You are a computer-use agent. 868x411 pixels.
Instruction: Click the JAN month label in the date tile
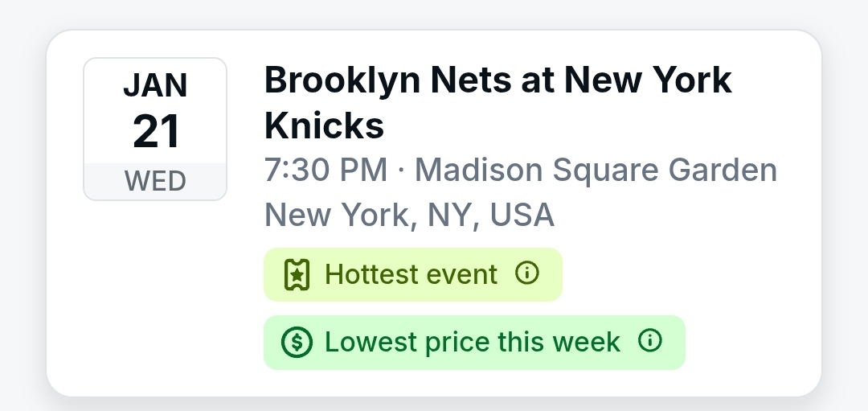155,85
